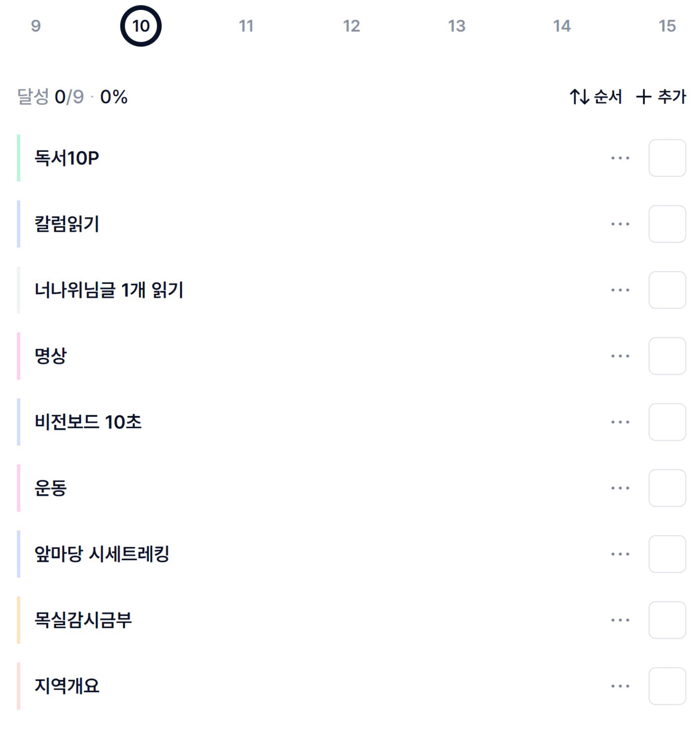Open three-dot menu for 목실감시금부
Screen dimensions: 700x729
tap(620, 620)
